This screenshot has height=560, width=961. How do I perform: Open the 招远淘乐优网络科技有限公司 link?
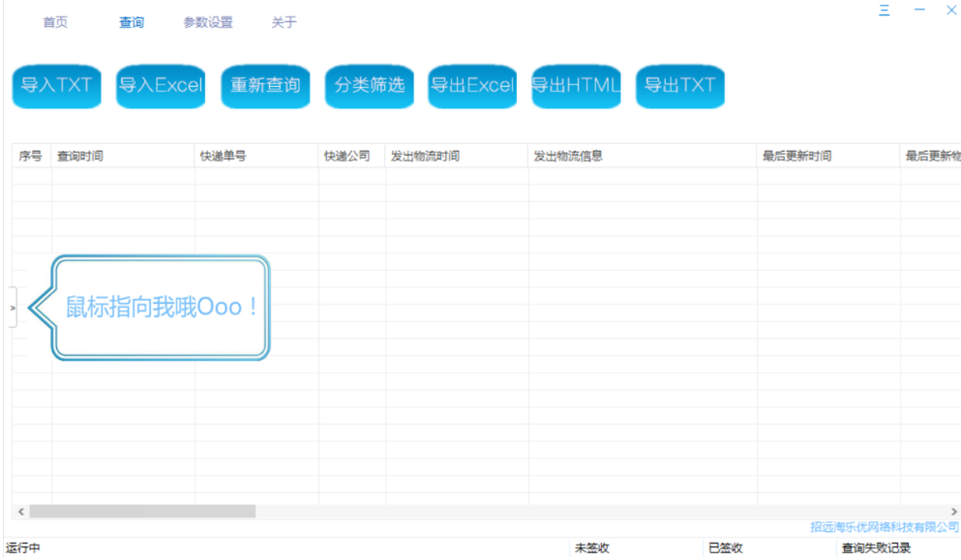[x=884, y=527]
